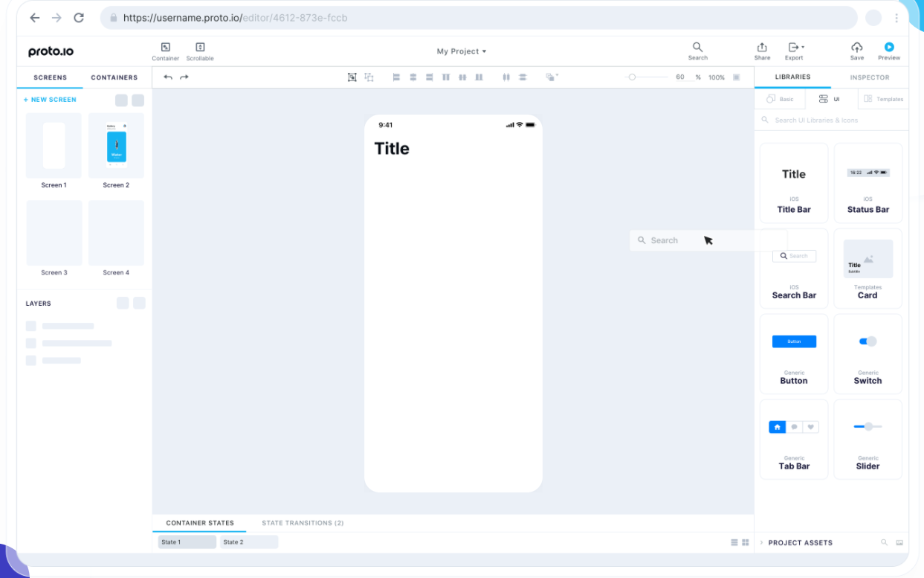Click the Share icon
Viewport: 924px width, 578px height.
(762, 47)
